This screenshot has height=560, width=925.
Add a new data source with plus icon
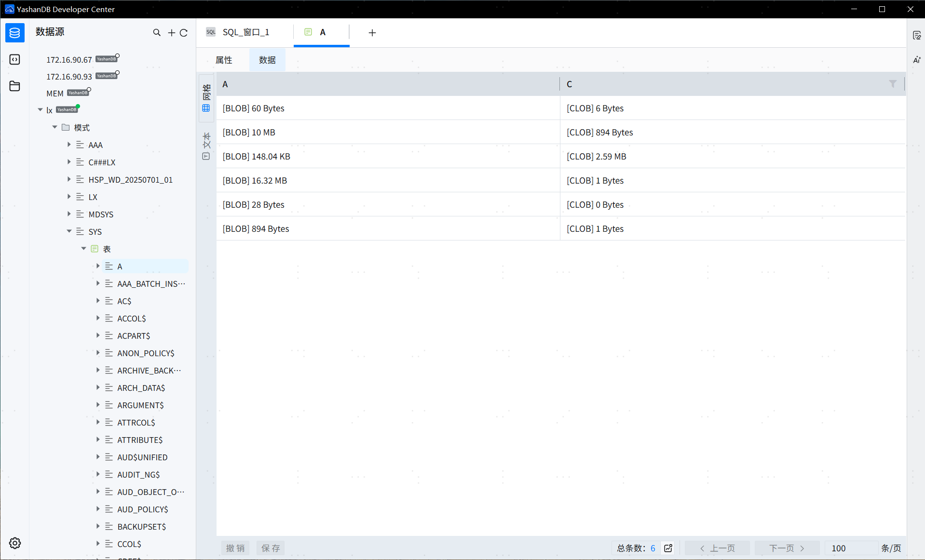[x=171, y=33]
